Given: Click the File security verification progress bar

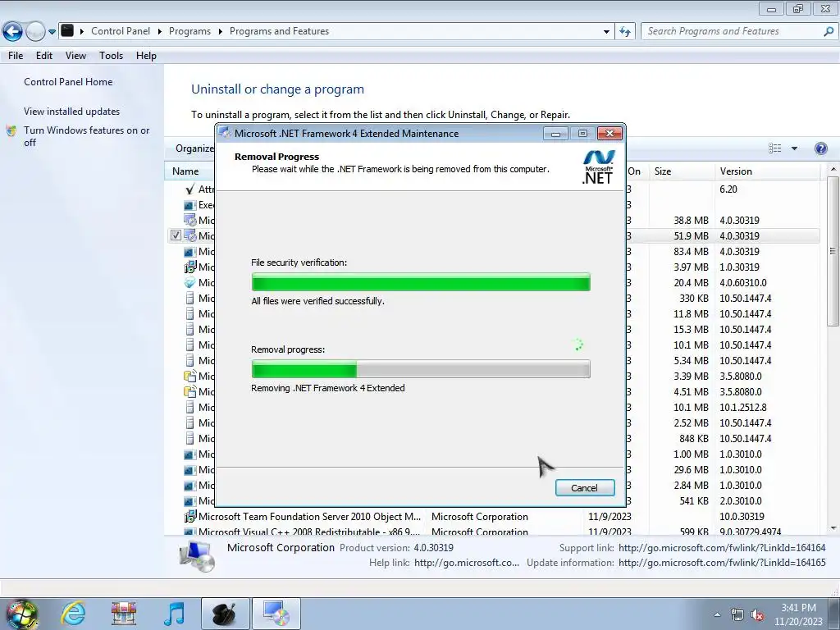Looking at the screenshot, I should pos(421,282).
